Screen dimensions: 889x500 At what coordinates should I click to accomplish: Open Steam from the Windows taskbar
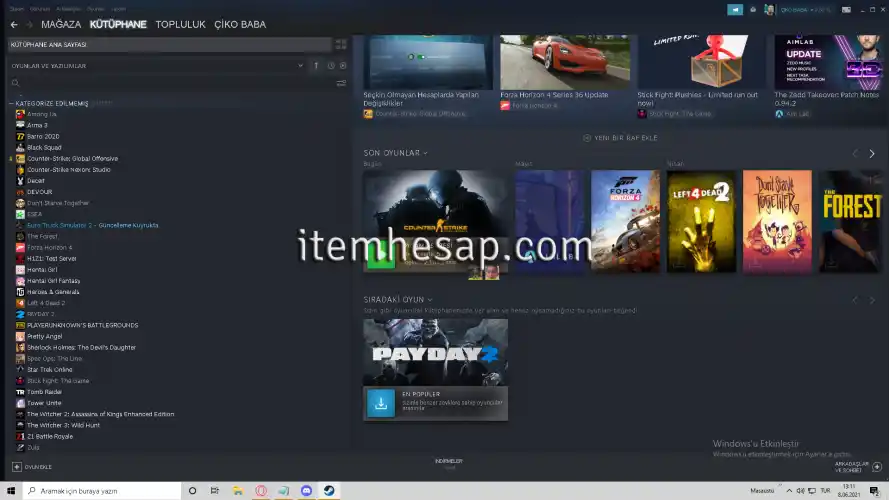pyautogui.click(x=329, y=491)
